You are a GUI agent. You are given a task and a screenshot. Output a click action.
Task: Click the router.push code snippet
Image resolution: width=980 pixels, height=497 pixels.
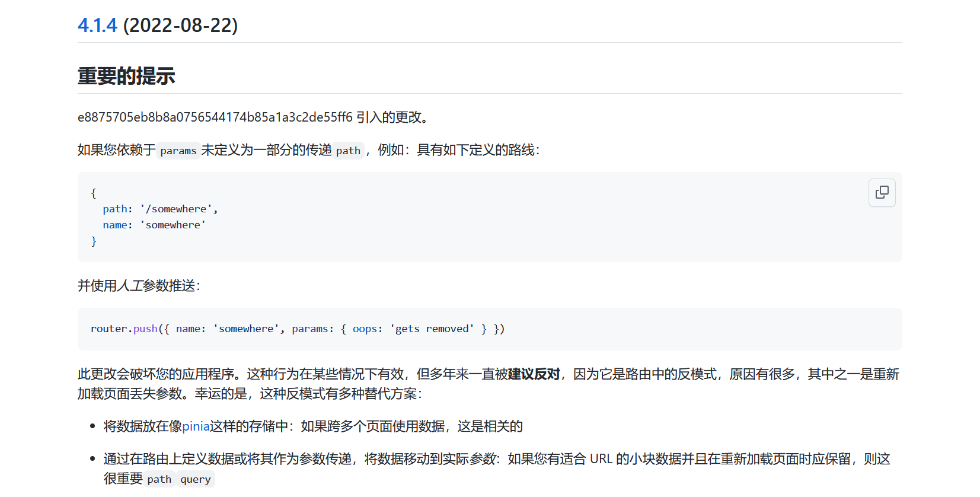click(298, 329)
